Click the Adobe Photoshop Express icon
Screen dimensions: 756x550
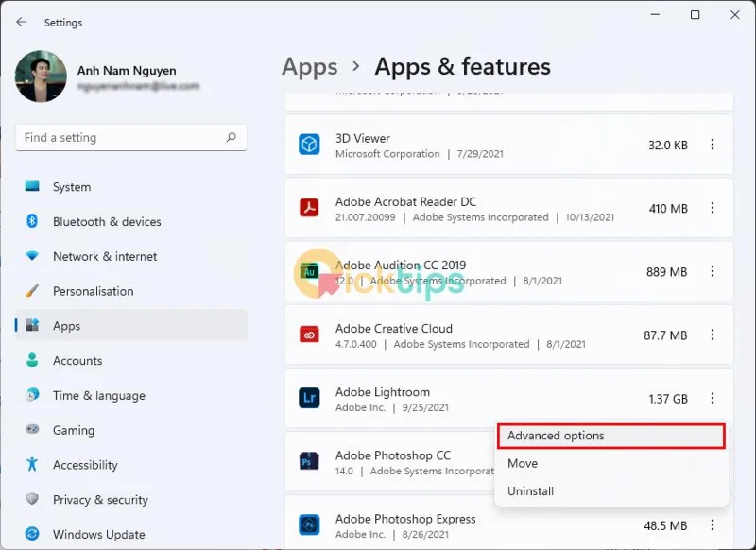click(309, 524)
